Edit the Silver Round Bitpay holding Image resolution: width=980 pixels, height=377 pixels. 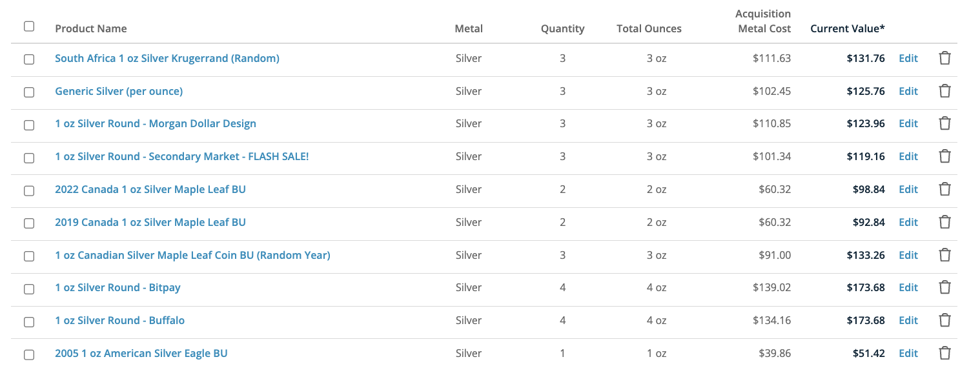coord(908,287)
